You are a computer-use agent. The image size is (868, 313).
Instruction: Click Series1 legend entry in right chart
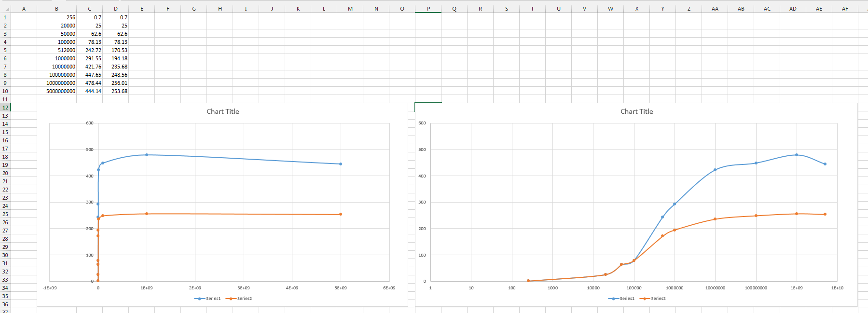[621, 299]
